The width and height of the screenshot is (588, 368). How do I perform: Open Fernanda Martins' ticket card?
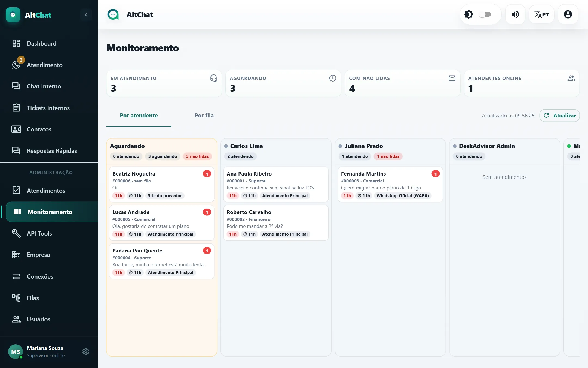(390, 184)
